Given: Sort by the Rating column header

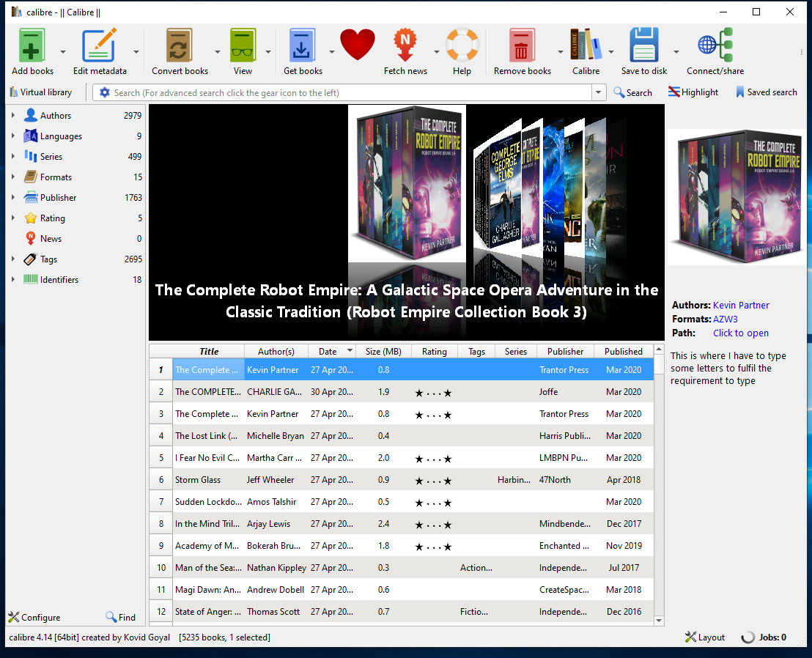Looking at the screenshot, I should (x=434, y=351).
